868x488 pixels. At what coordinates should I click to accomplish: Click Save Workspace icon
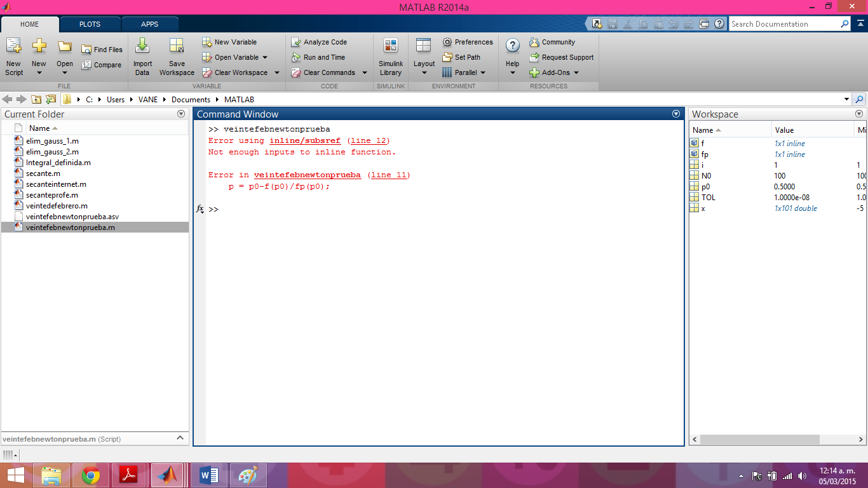[x=177, y=46]
